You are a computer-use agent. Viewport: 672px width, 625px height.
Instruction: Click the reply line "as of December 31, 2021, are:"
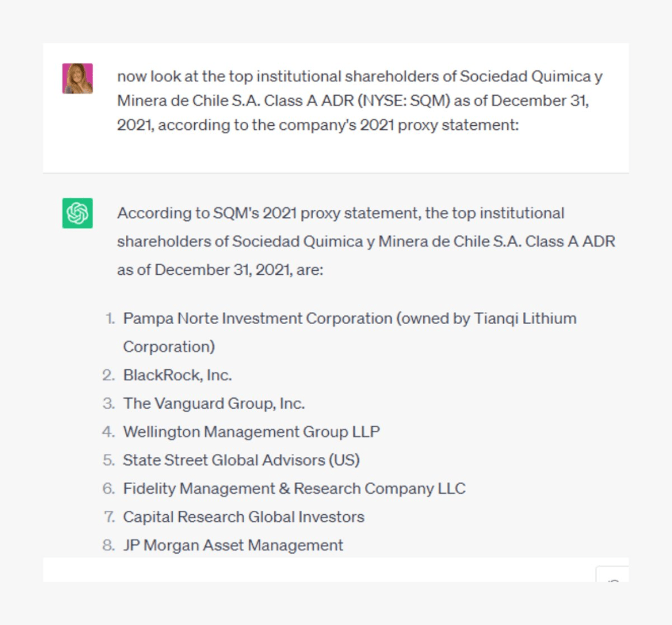pyautogui.click(x=220, y=270)
